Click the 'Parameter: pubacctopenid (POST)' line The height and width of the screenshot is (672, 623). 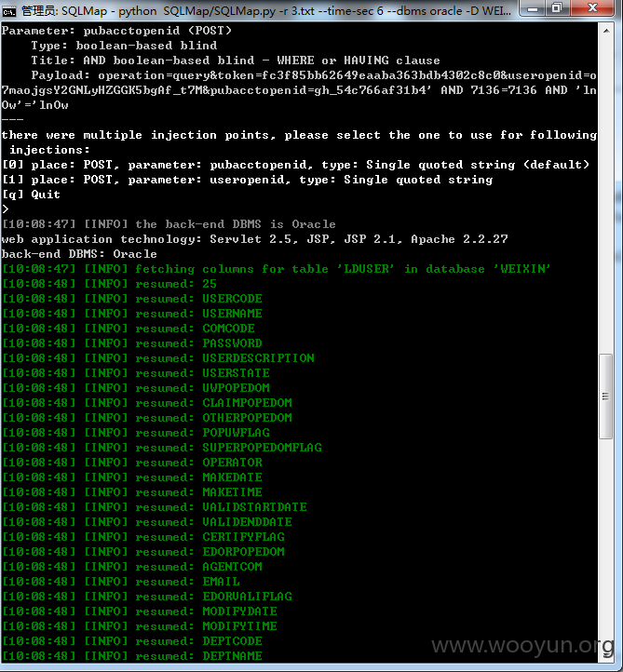(x=116, y=31)
